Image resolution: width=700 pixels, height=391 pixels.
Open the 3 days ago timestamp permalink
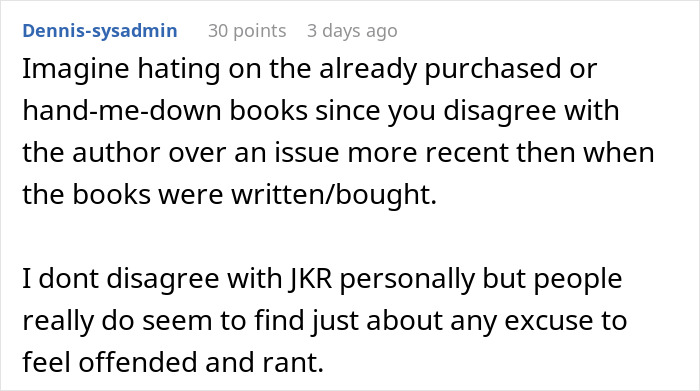point(352,31)
